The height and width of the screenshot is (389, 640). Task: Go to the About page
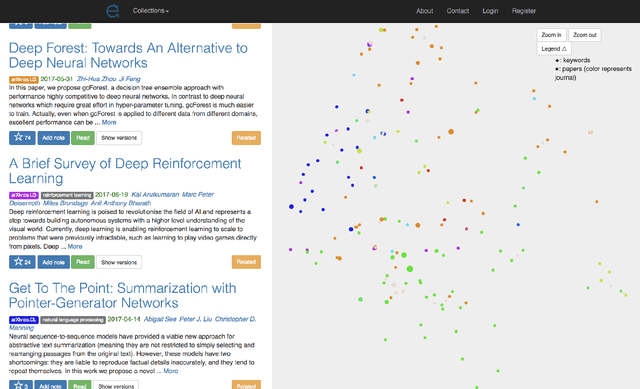424,11
